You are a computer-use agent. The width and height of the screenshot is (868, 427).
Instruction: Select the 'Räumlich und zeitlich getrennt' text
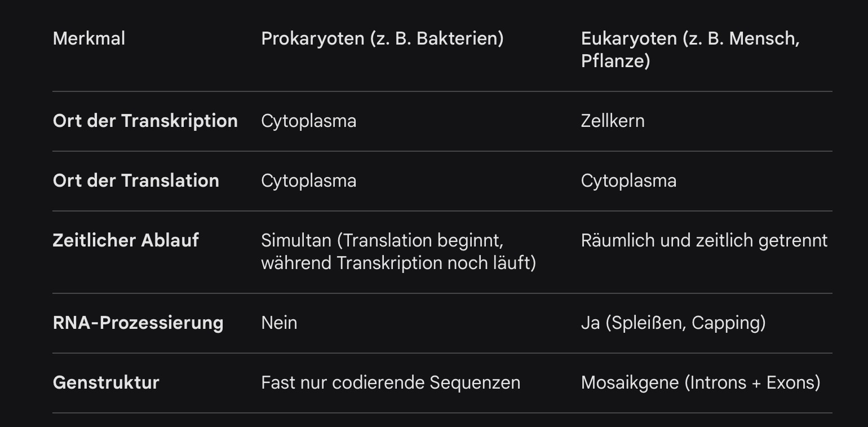click(x=704, y=241)
